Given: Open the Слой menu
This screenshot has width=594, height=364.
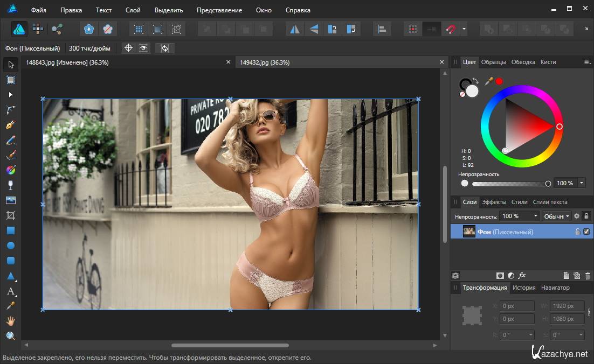Looking at the screenshot, I should [x=133, y=10].
